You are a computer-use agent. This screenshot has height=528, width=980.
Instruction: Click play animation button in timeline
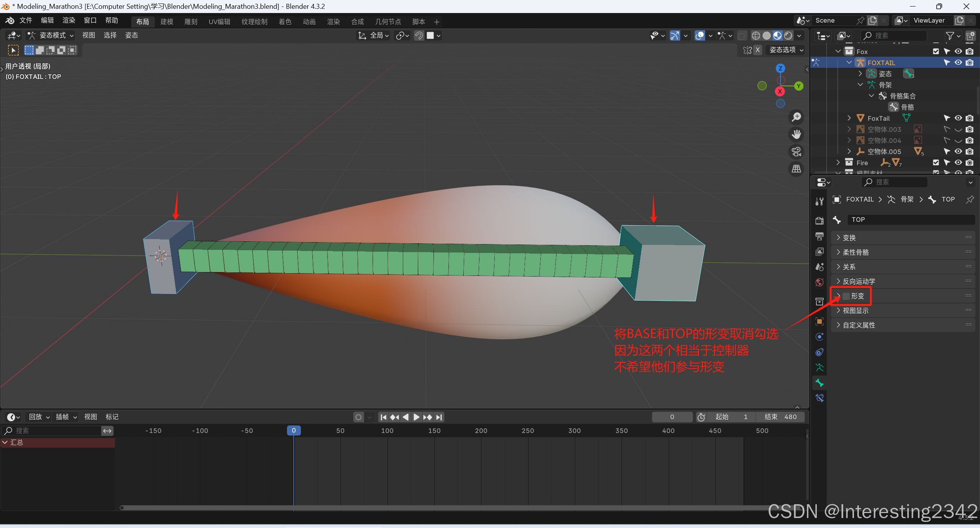click(417, 417)
